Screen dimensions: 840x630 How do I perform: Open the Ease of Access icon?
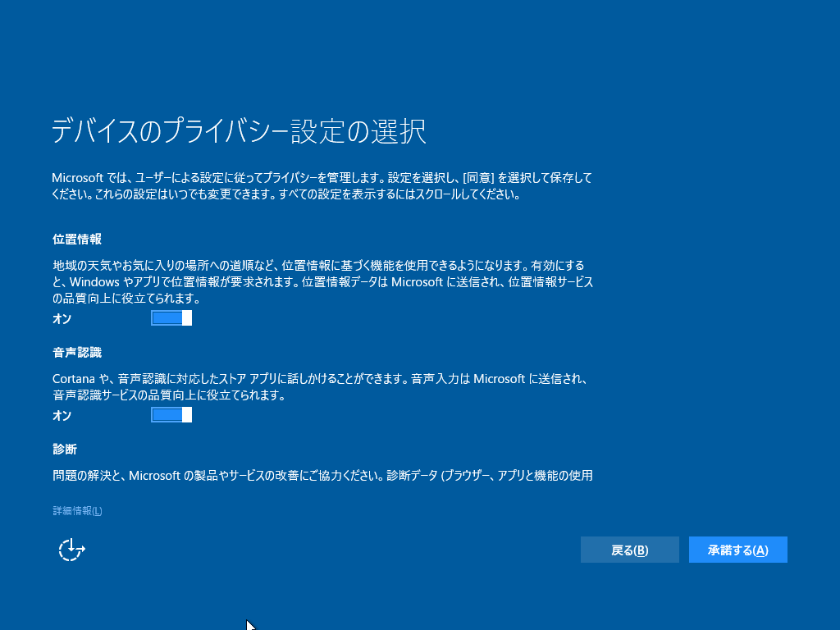click(x=72, y=550)
